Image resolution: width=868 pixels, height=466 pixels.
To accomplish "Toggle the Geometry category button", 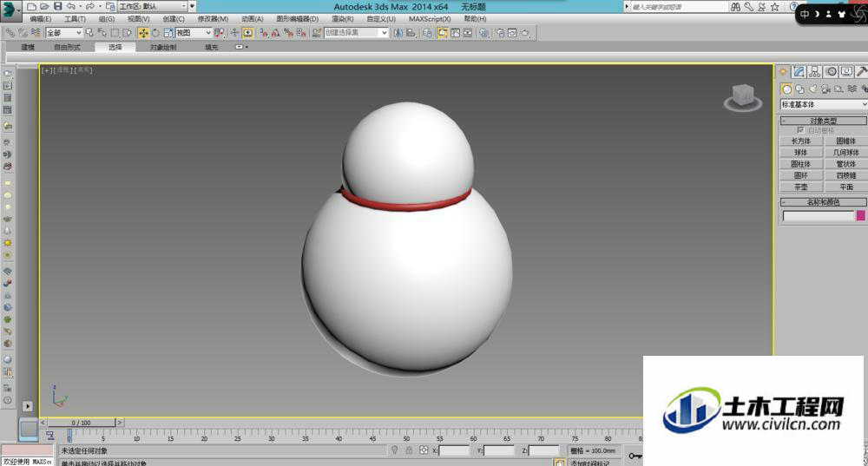I will [x=786, y=89].
